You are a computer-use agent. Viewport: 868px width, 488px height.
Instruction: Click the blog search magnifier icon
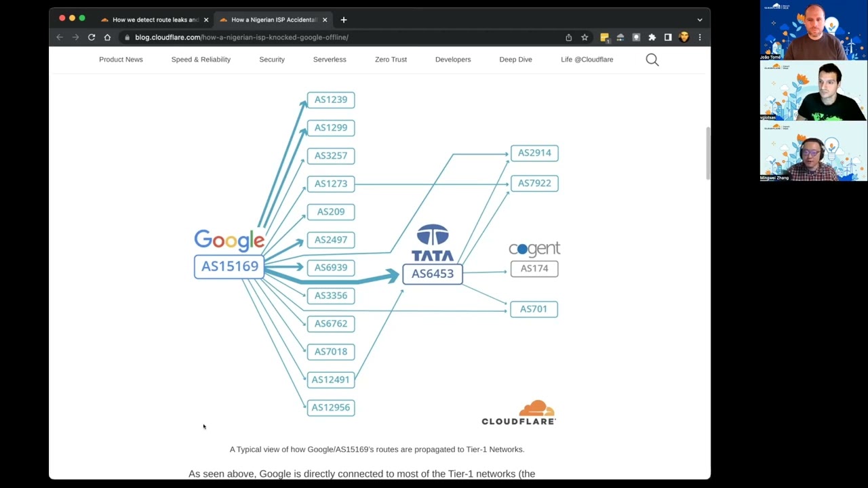[x=652, y=60]
